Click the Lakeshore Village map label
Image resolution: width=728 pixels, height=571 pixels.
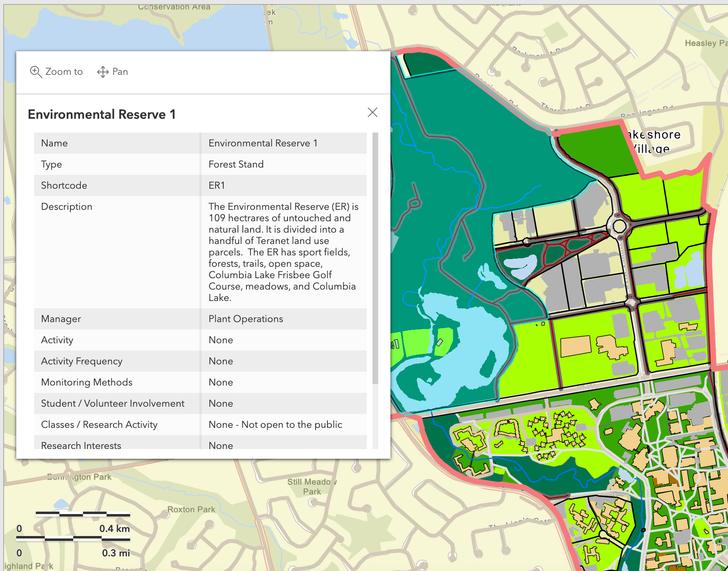(x=655, y=141)
